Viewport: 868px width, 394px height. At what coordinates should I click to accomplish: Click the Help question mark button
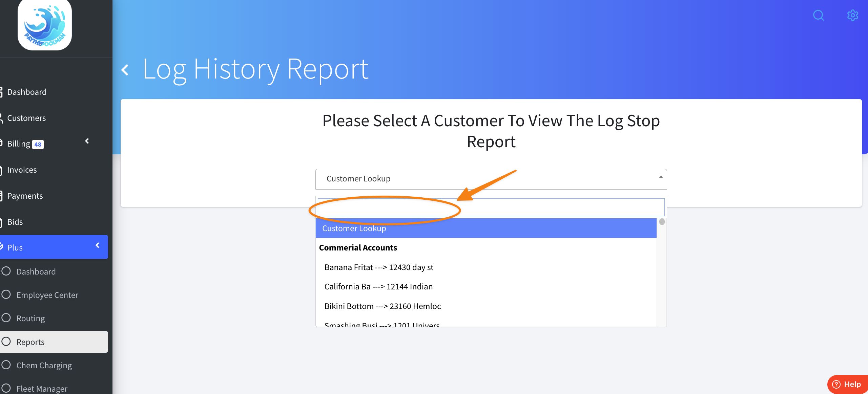click(847, 385)
